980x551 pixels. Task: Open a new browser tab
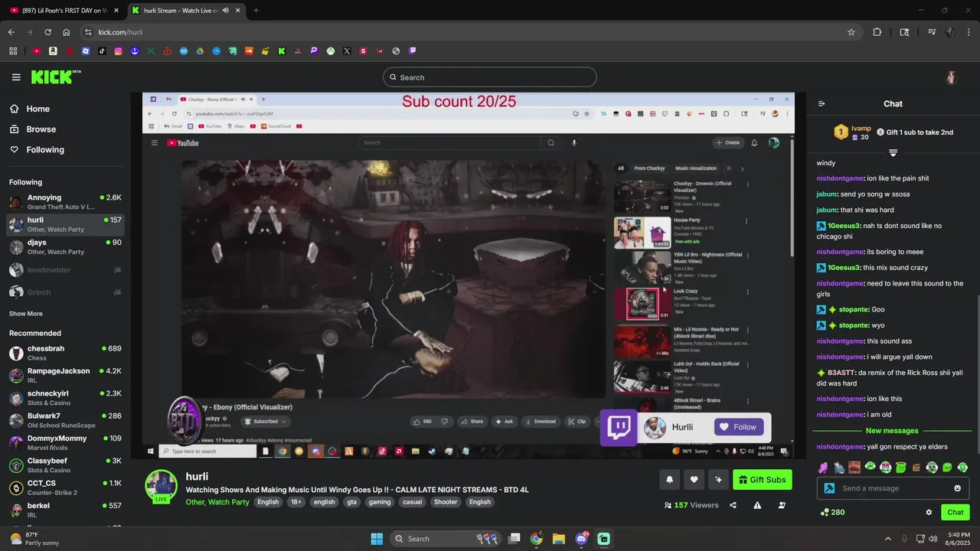tap(256, 11)
